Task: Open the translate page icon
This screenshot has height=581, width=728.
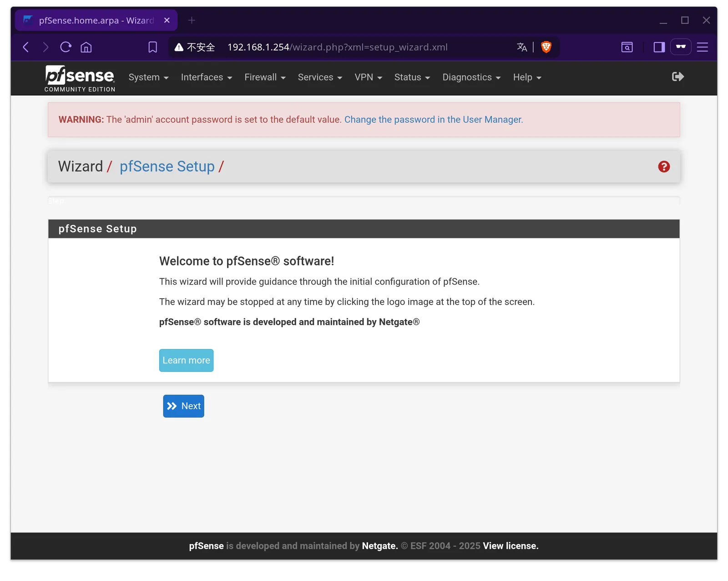Action: pos(522,47)
